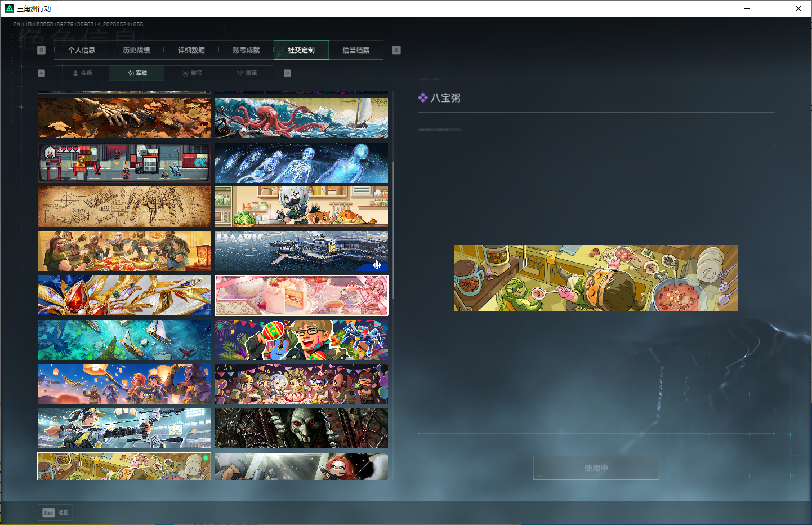Open the 个人信息 tab
Viewport: 812px width, 525px height.
coord(82,50)
